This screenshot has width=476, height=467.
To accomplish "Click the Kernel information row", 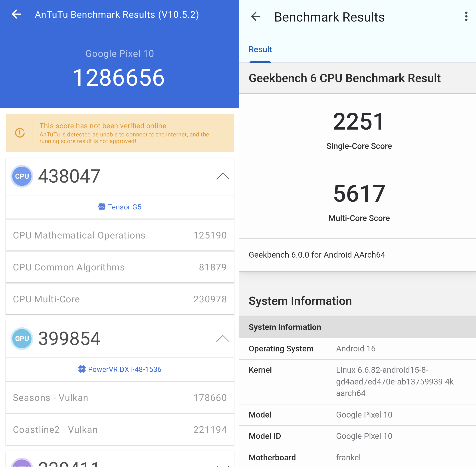I will point(357,382).
